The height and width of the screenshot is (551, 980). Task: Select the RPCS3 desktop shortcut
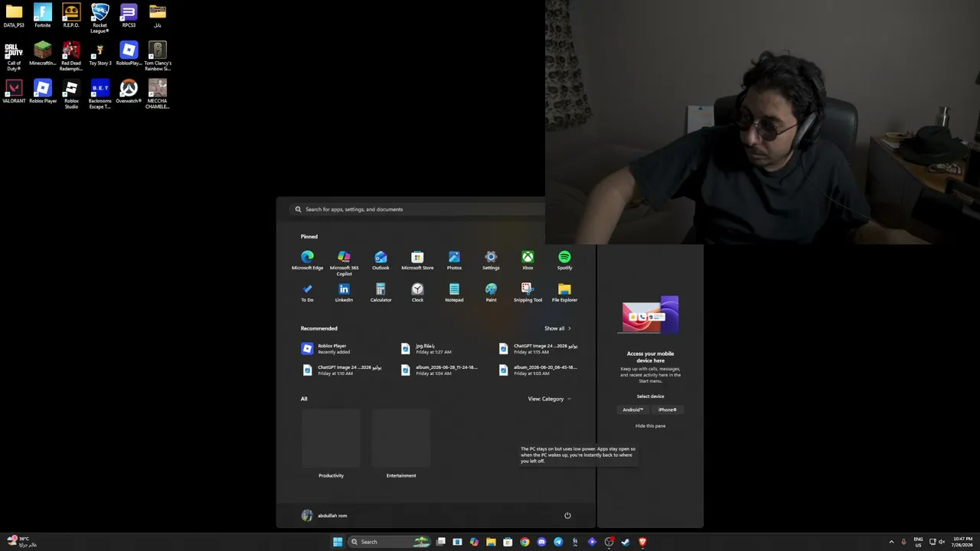coord(129,15)
